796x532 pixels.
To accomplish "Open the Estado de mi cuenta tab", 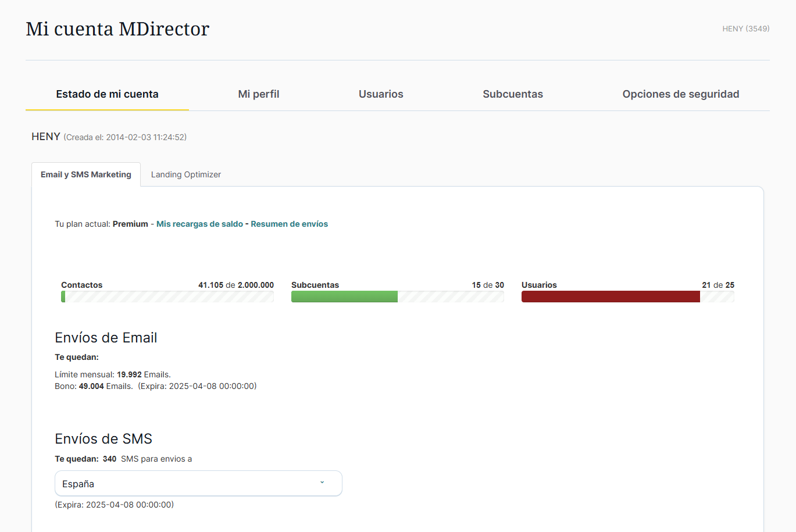I will [107, 94].
